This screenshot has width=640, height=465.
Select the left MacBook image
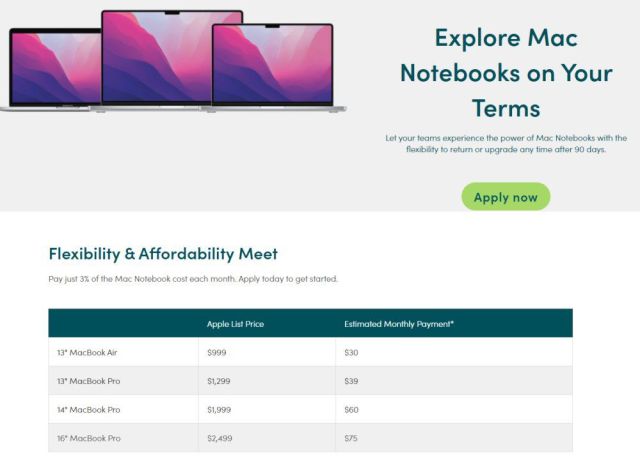point(50,70)
